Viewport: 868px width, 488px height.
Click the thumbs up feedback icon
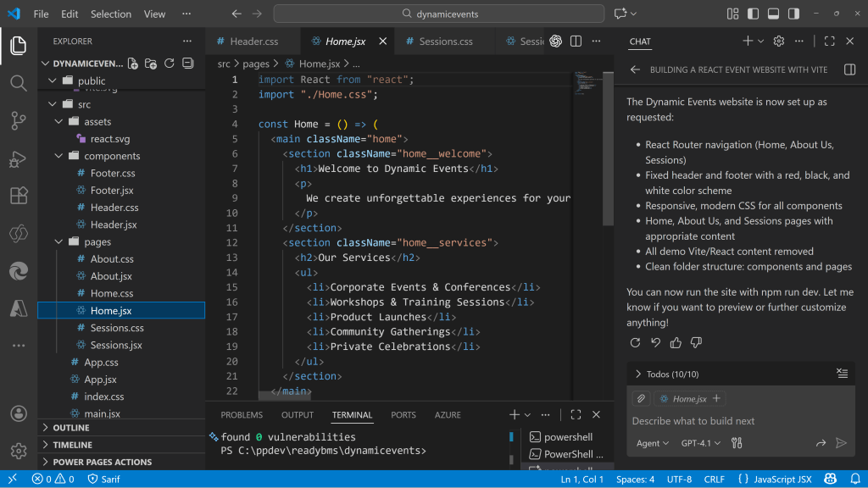tap(676, 342)
